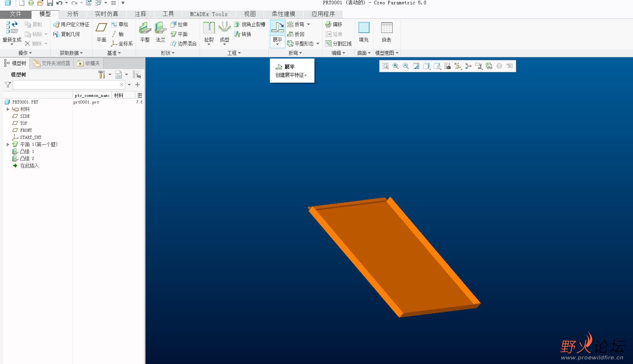
Task: Toggle the model tree filter funnel icon
Action: coord(7,85)
